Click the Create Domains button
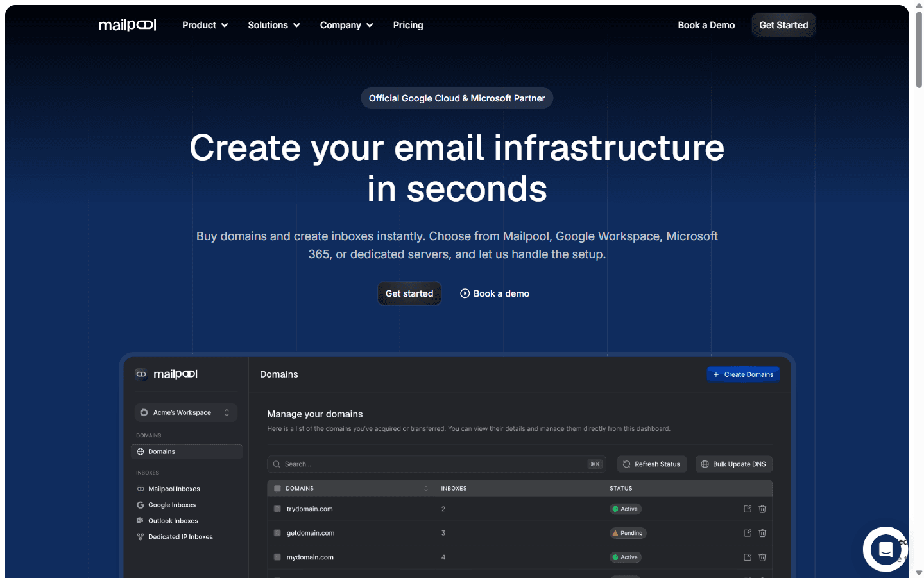Image resolution: width=924 pixels, height=578 pixels. [743, 374]
